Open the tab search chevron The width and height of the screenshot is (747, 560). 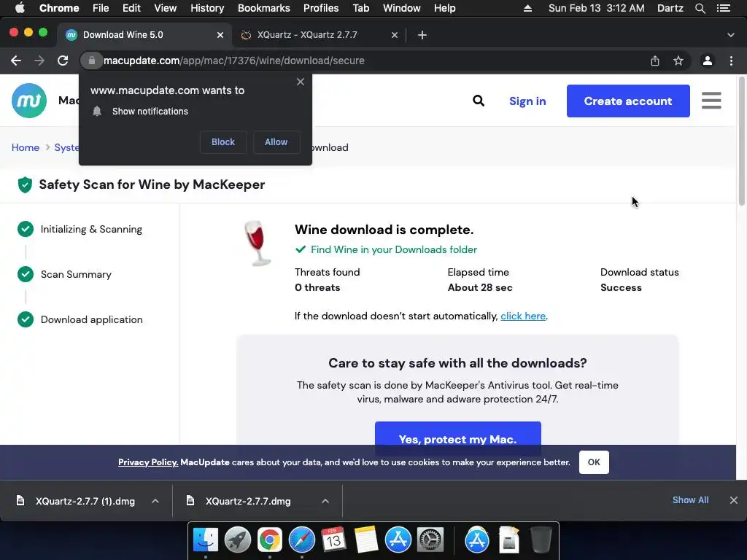click(x=730, y=35)
